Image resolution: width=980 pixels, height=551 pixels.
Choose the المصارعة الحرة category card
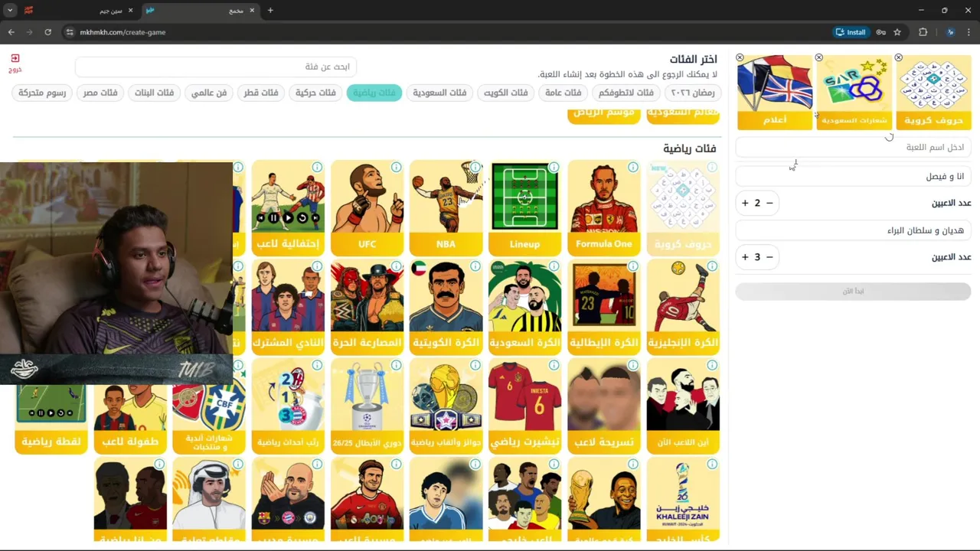[367, 307]
